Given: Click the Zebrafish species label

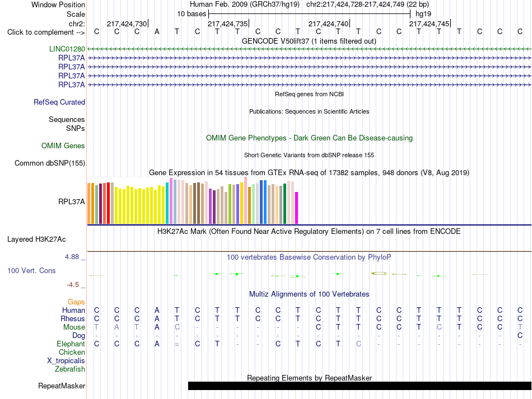Looking at the screenshot, I should tap(70, 369).
